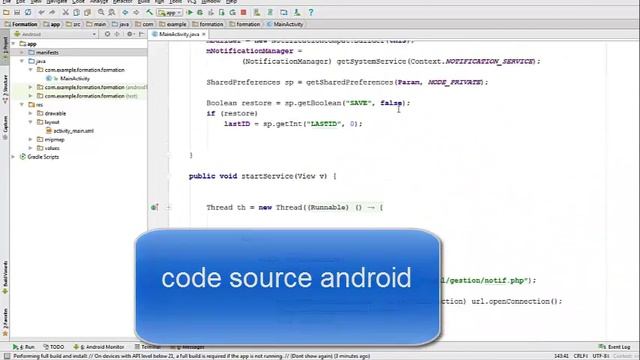Click the Make Project hammer icon

149,13
